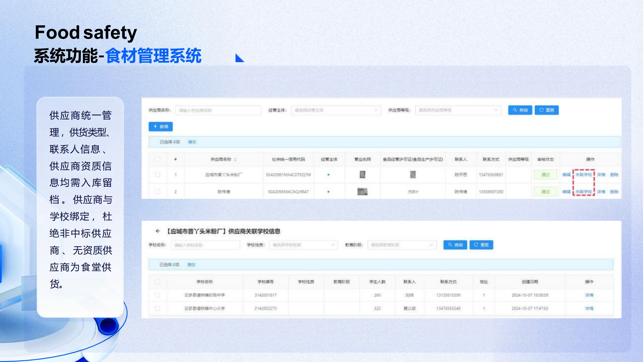Click the sort arrows on 供应商名称 column

pos(235,159)
